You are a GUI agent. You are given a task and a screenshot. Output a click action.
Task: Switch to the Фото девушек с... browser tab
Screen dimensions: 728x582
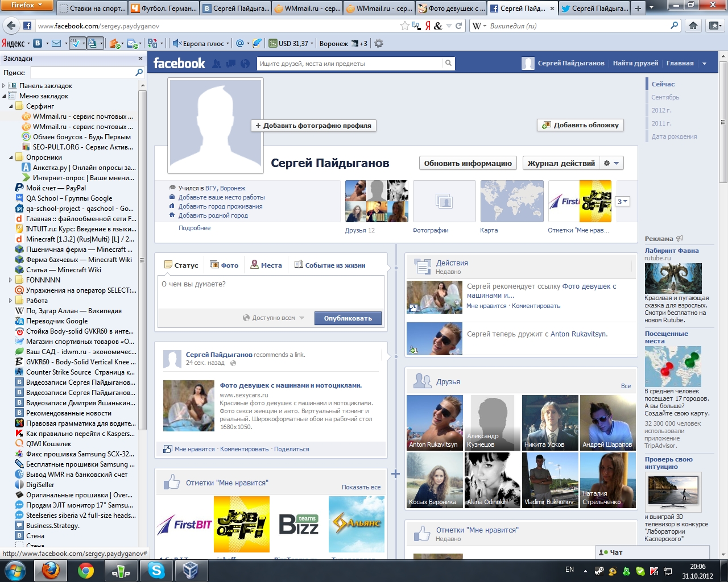(x=451, y=9)
